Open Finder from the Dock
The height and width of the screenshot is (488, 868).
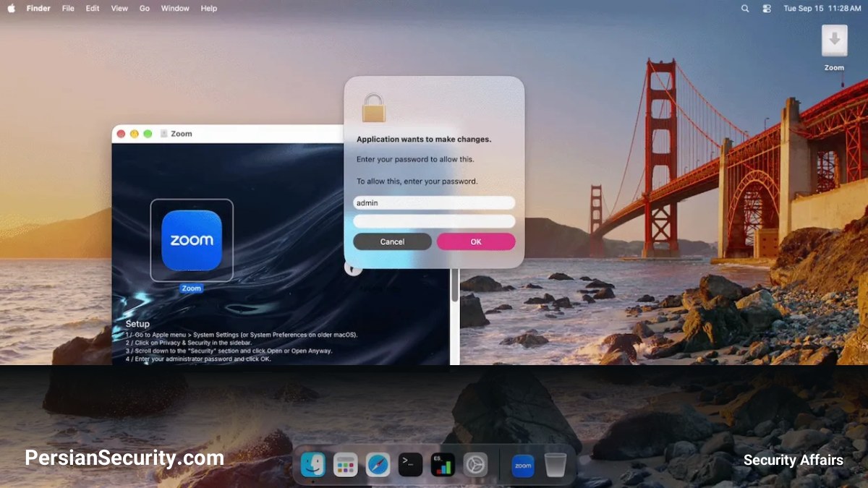(x=313, y=465)
